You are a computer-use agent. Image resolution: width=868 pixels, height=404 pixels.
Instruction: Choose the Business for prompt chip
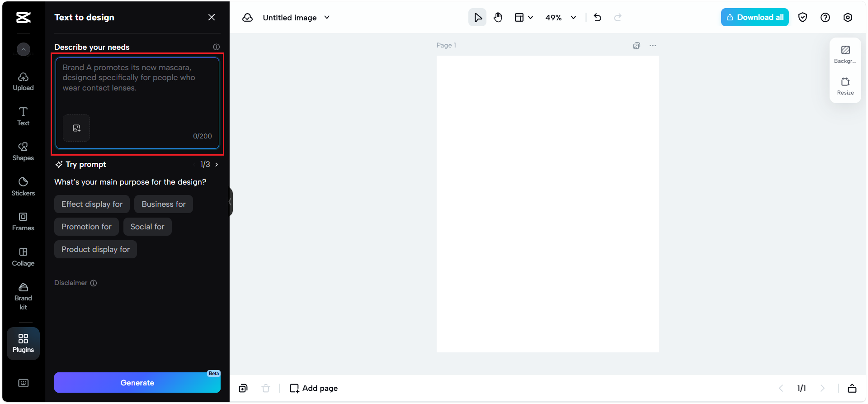coord(164,204)
